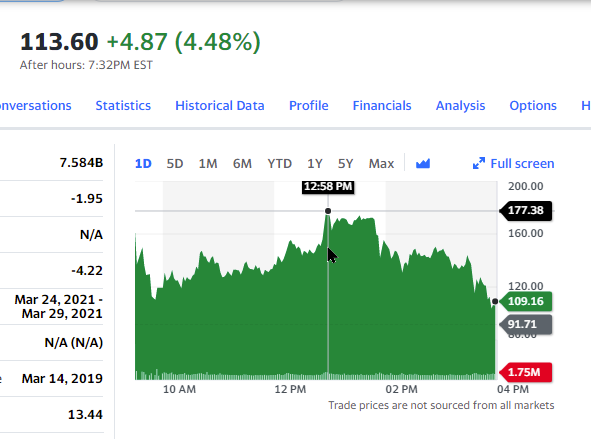This screenshot has width=591, height=439.
Task: Switch chart range to 5D
Action: pos(175,164)
